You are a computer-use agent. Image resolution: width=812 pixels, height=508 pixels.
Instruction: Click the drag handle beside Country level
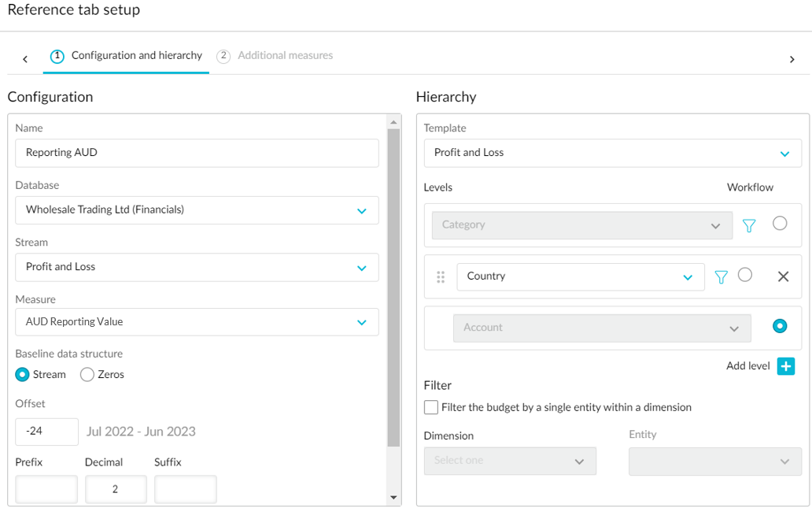[441, 276]
